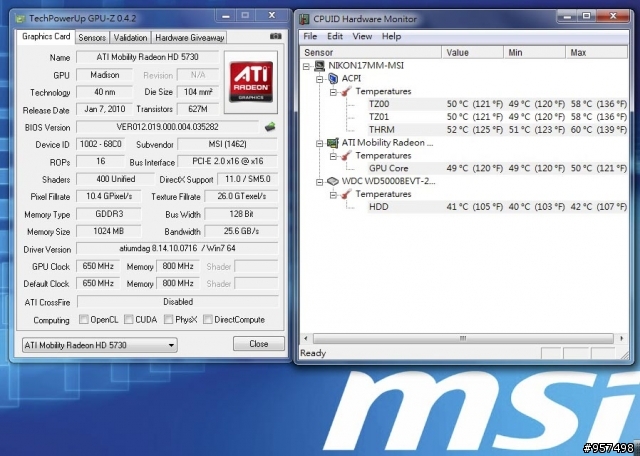Collapse Temperatures under ACPI
This screenshot has width=640, height=456.
[x=333, y=92]
